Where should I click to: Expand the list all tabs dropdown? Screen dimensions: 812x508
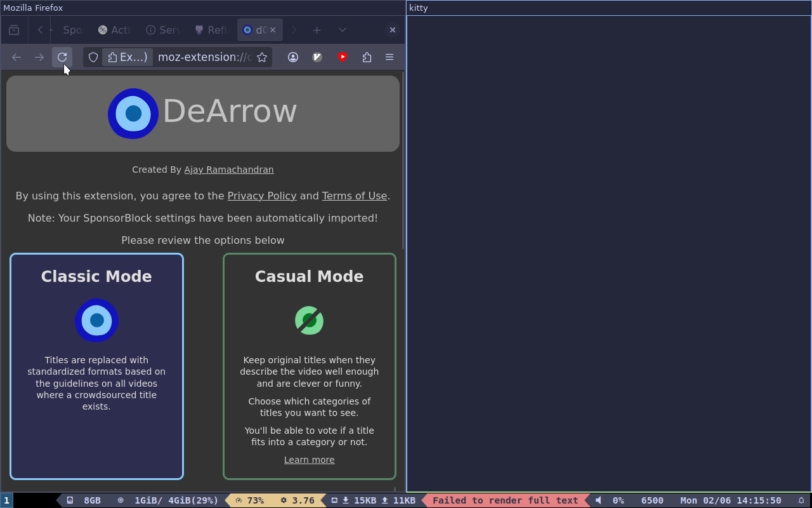click(x=343, y=30)
